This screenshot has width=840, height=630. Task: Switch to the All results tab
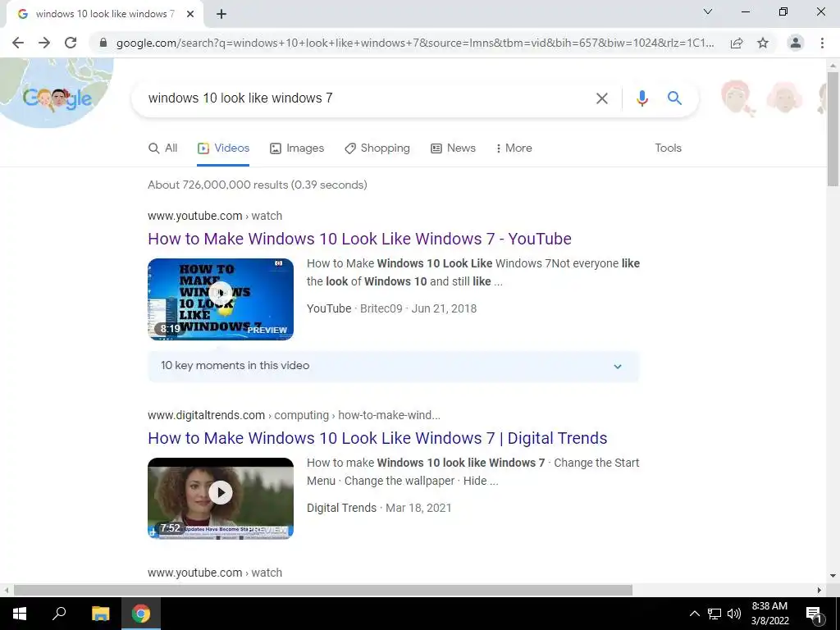163,148
